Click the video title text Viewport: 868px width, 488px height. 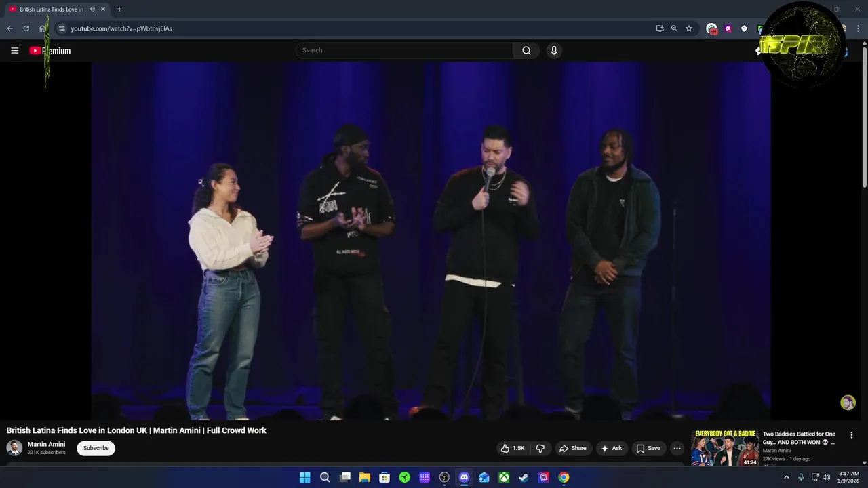tap(136, 430)
